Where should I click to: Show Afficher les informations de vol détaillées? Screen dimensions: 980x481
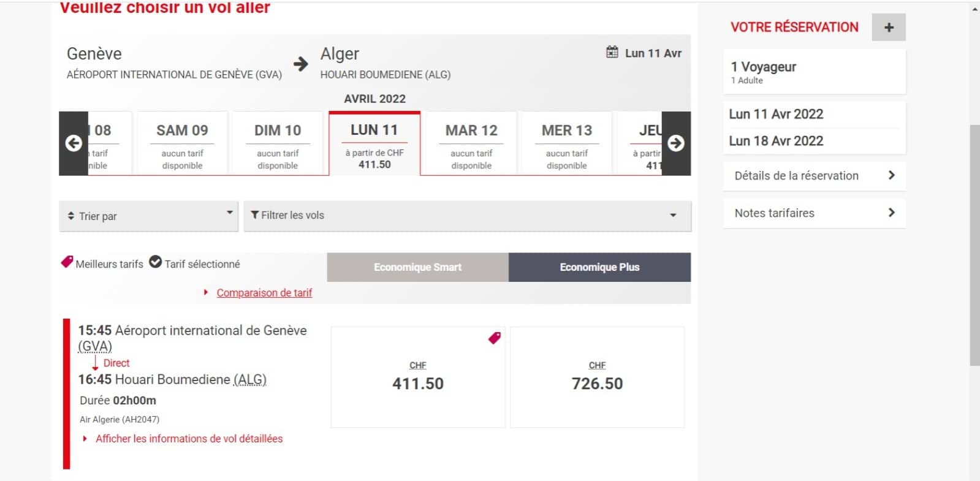pos(189,439)
